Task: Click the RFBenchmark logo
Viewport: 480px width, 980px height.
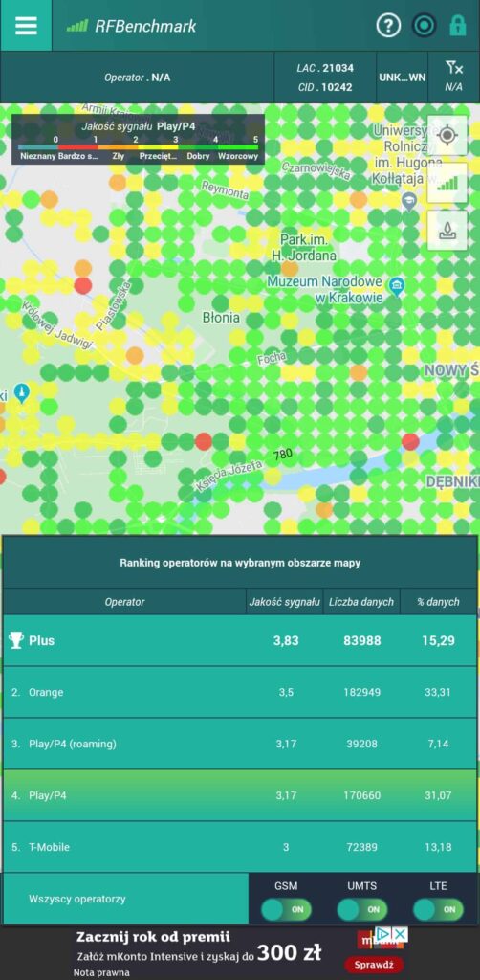Action: pyautogui.click(x=132, y=26)
